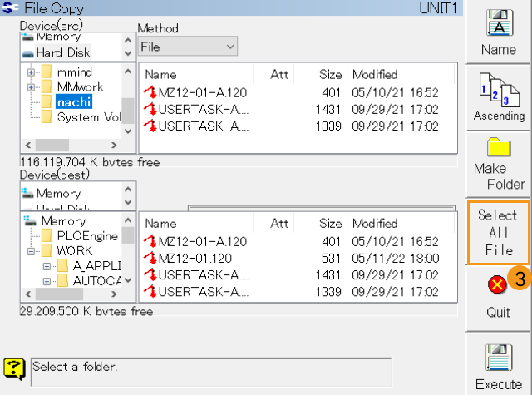Select the mmind folder

coord(74,72)
